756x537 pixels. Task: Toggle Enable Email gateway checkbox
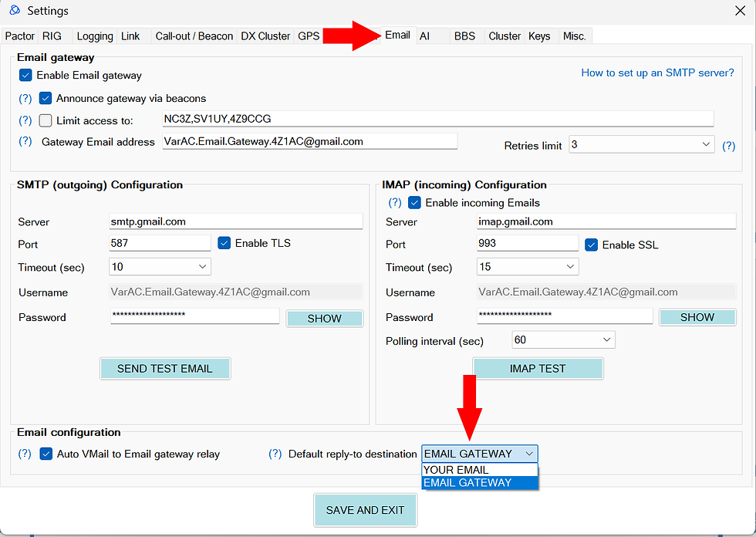click(x=25, y=75)
